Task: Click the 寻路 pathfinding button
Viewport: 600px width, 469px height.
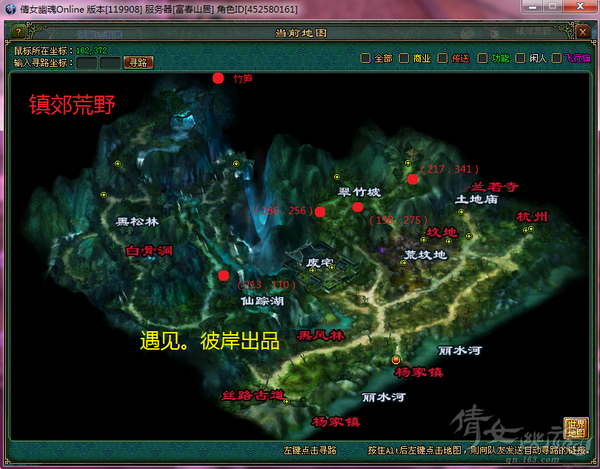Action: [138, 63]
